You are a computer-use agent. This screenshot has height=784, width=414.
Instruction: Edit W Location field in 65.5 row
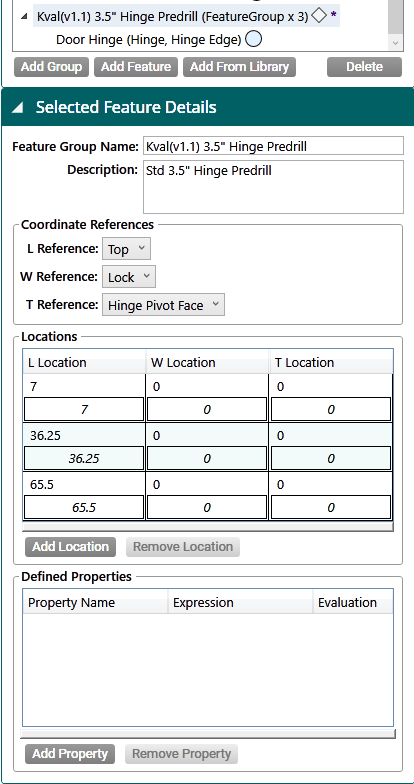click(207, 508)
